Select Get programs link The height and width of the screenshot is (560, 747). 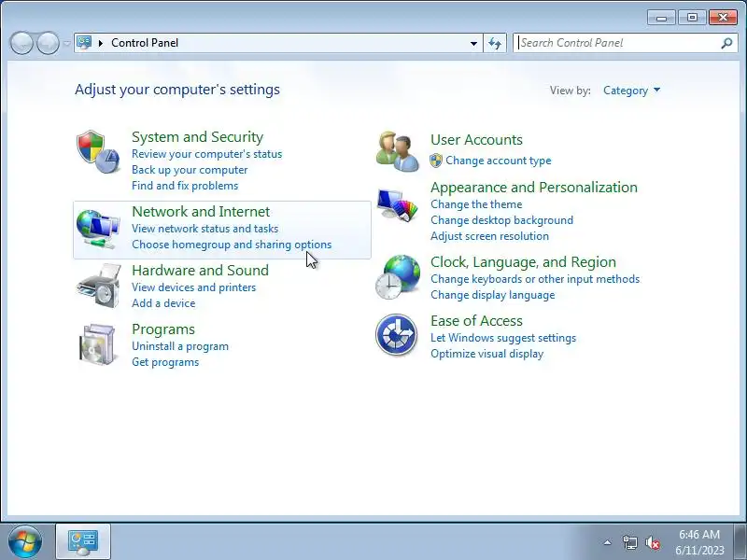tap(165, 362)
